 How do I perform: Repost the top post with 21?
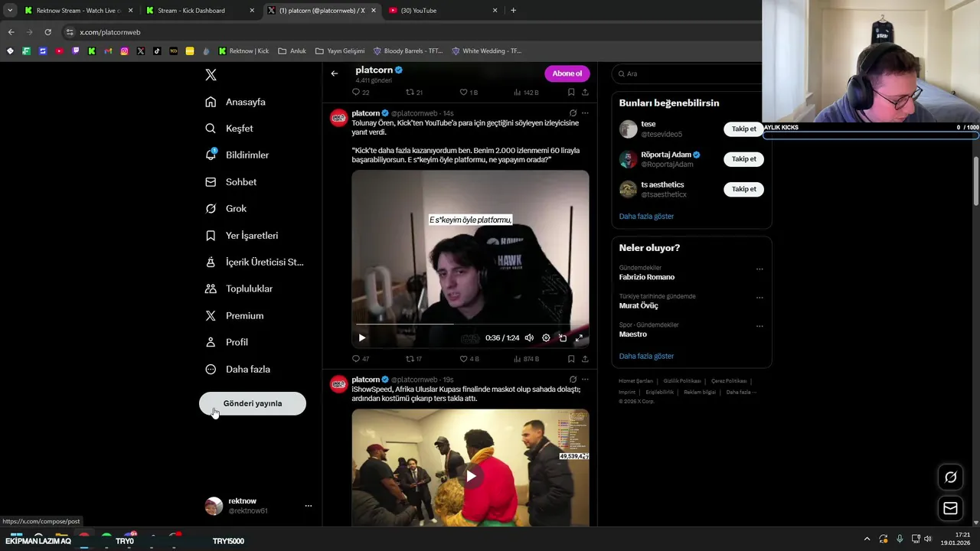[414, 92]
